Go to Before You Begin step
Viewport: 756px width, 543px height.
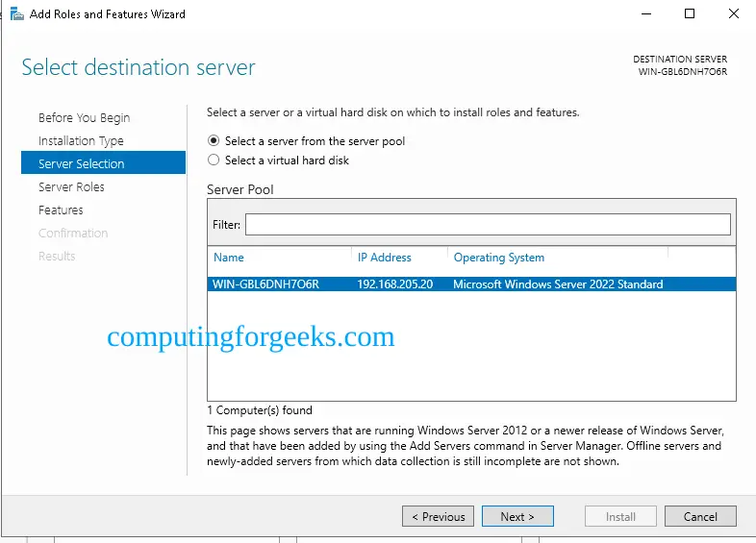point(84,117)
